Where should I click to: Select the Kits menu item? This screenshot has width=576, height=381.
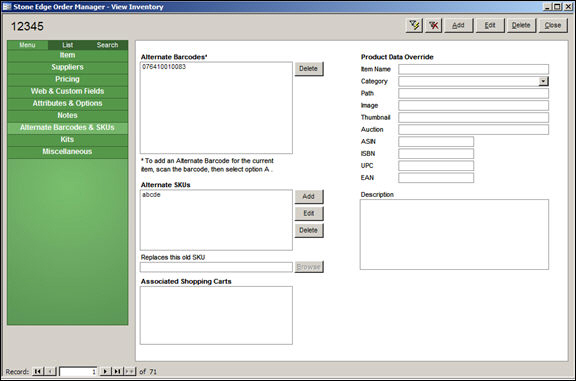(68, 140)
